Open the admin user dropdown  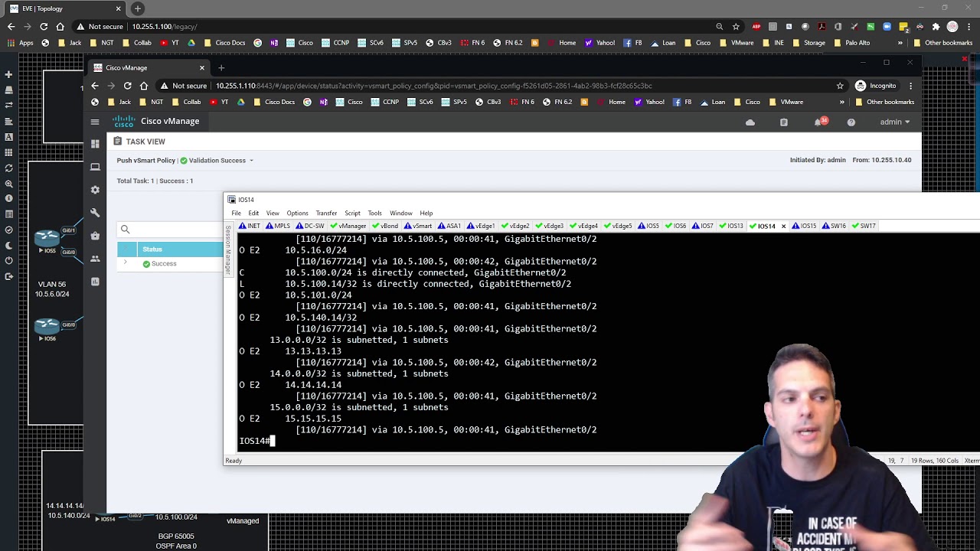click(895, 122)
